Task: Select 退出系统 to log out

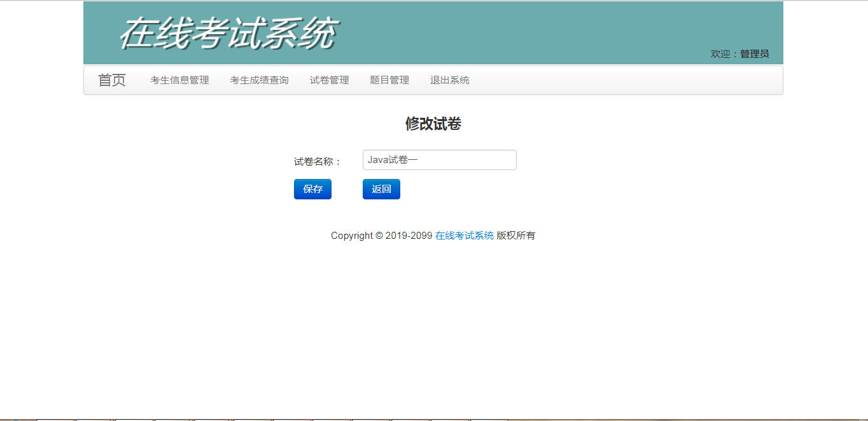Action: pos(449,80)
